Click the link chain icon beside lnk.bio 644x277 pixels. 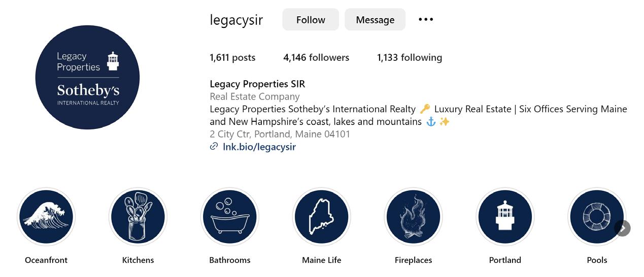coord(214,147)
